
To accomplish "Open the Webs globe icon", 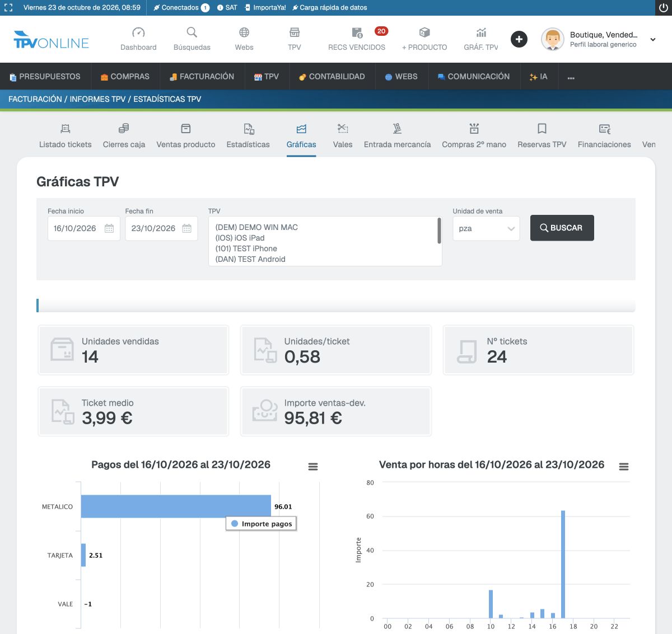I will [244, 32].
